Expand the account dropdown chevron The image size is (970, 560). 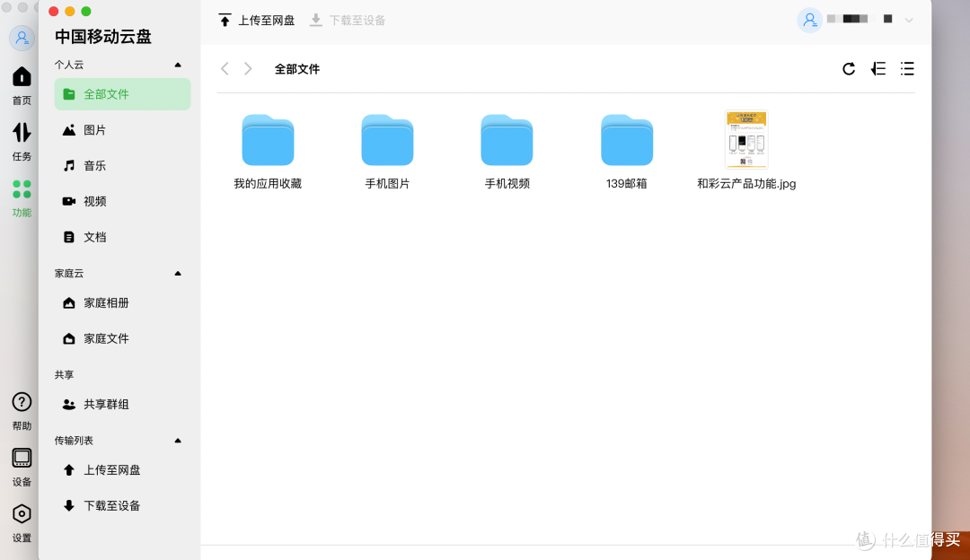[909, 21]
